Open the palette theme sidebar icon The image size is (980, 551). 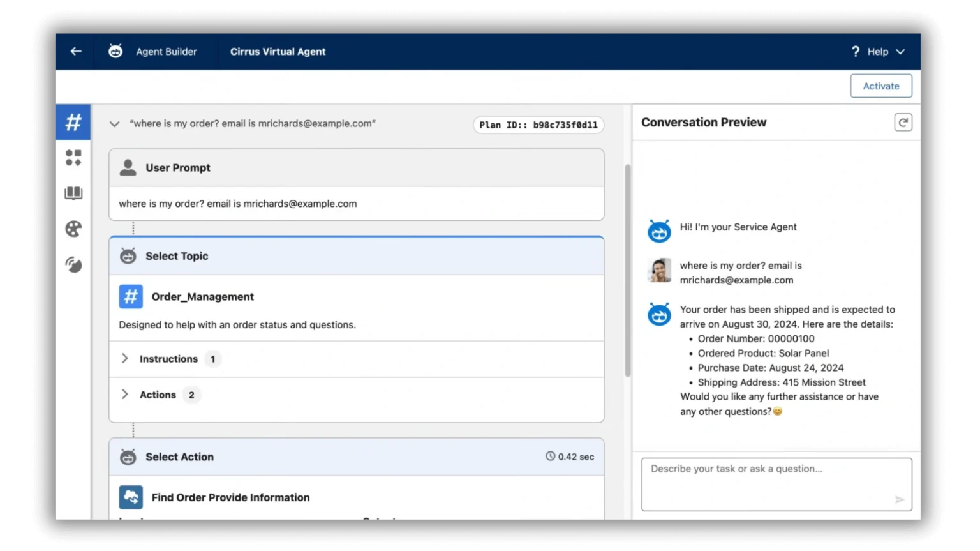click(x=73, y=229)
